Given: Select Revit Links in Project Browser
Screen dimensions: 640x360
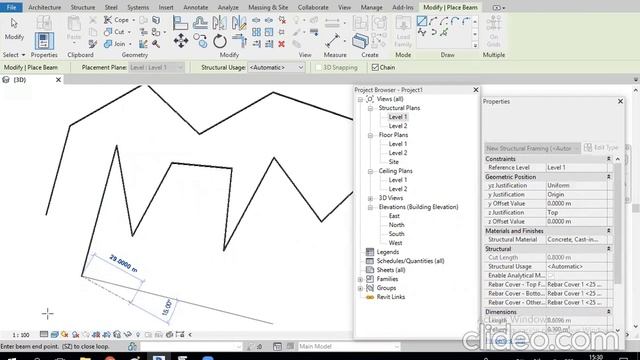Looking at the screenshot, I should point(391,297).
